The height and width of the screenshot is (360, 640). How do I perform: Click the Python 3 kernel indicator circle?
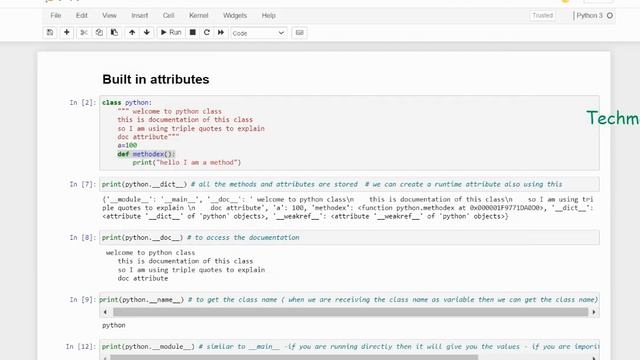610,16
